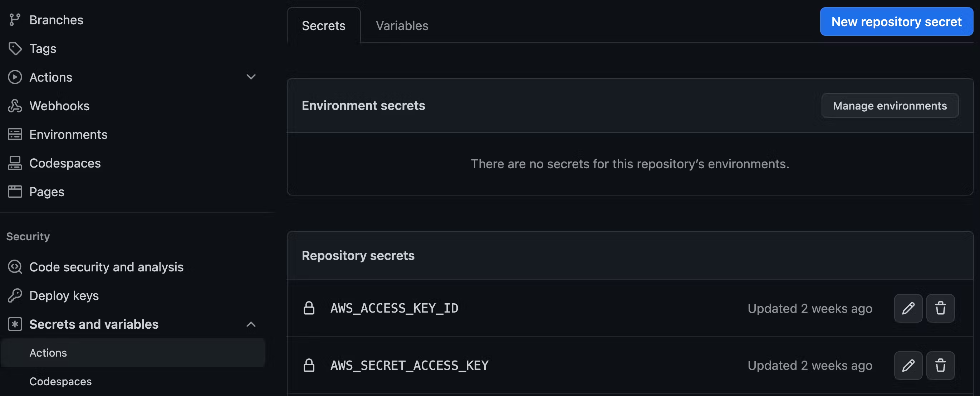The height and width of the screenshot is (396, 980).
Task: Expand the Actions section chevron in sidebar
Action: tap(251, 77)
